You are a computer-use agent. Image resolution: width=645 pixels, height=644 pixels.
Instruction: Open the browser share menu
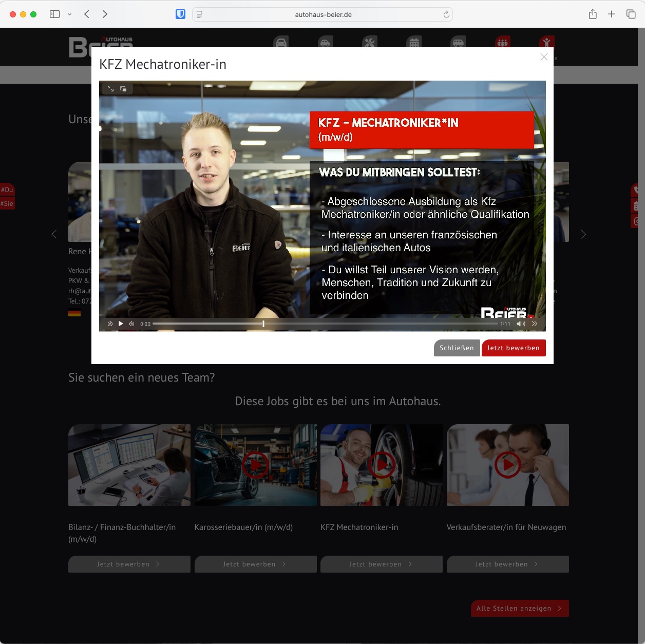point(592,14)
